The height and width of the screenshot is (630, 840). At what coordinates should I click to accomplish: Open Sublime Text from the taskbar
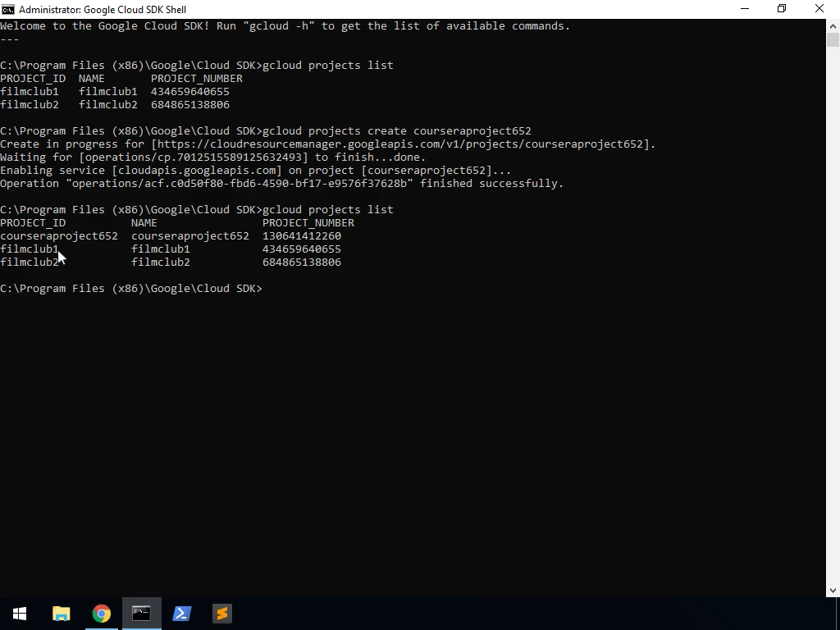coord(221,614)
